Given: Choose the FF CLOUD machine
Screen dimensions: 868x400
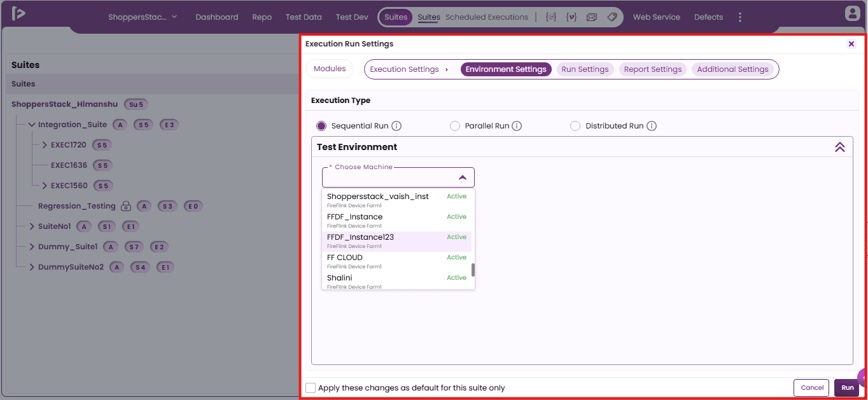Looking at the screenshot, I should point(397,261).
